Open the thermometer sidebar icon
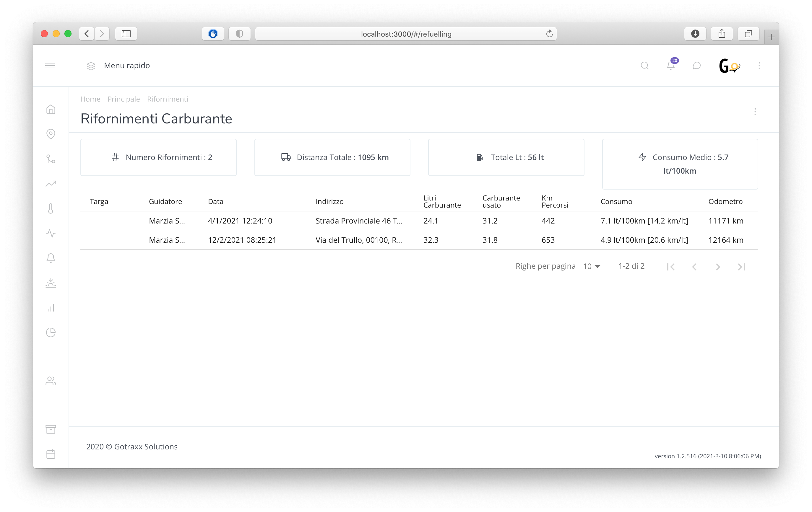812x512 pixels. (x=51, y=209)
